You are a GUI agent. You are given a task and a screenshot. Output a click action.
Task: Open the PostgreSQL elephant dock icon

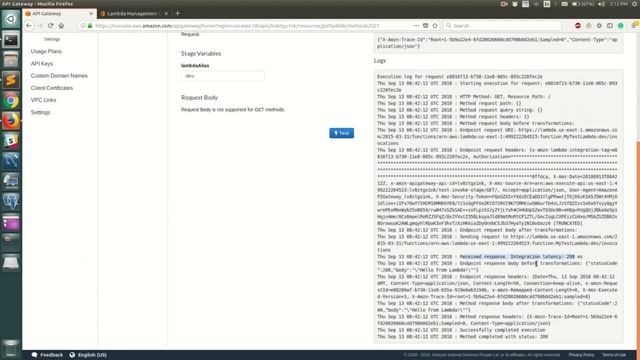(x=11, y=202)
